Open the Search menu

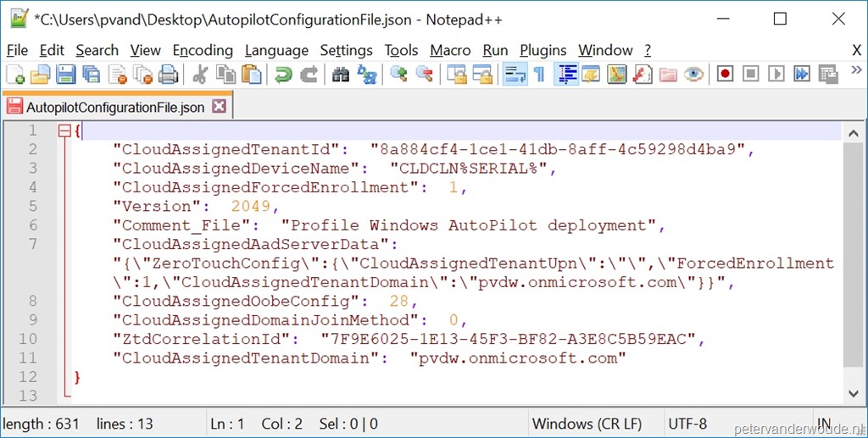[x=97, y=50]
